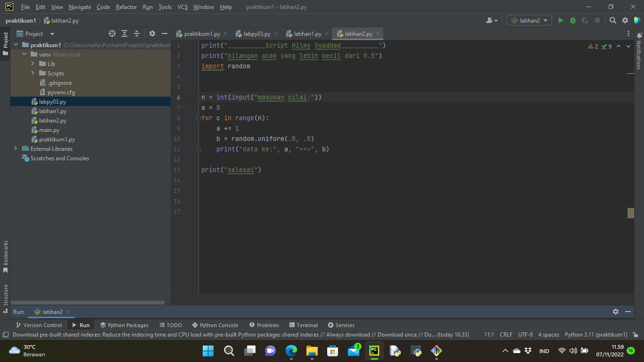Viewport: 644px width, 362px height.
Task: Open Search Everywhere with the magnifier icon
Action: 612,21
